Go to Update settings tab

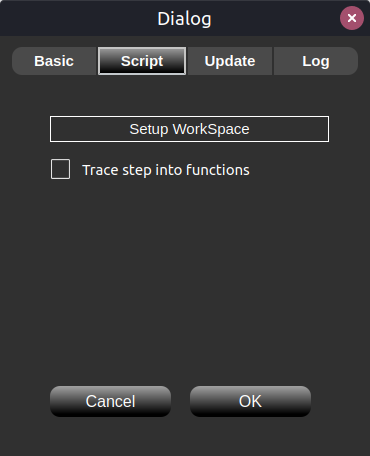(x=230, y=61)
